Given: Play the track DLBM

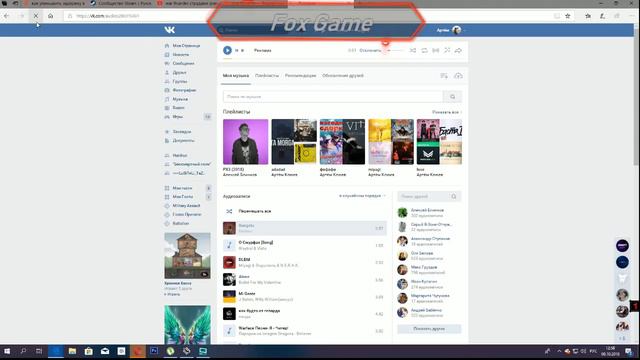Looking at the screenshot, I should (x=304, y=262).
